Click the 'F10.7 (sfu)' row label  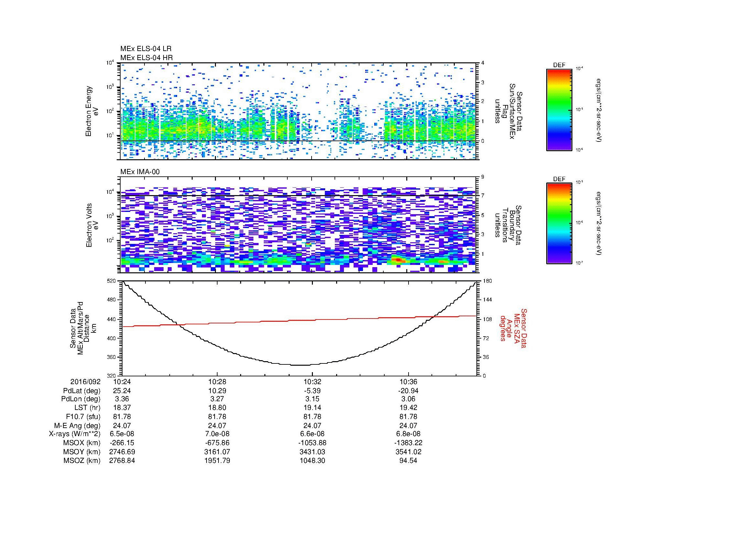[83, 416]
